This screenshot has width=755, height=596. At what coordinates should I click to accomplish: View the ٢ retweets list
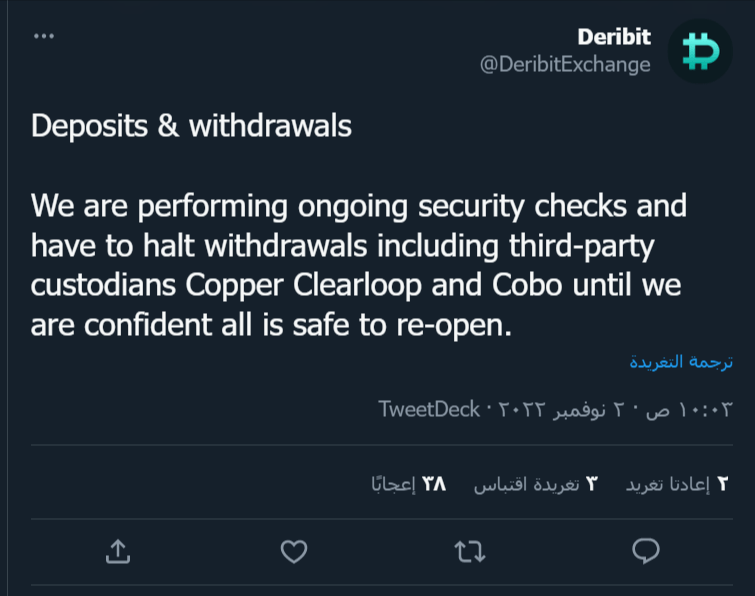point(677,484)
